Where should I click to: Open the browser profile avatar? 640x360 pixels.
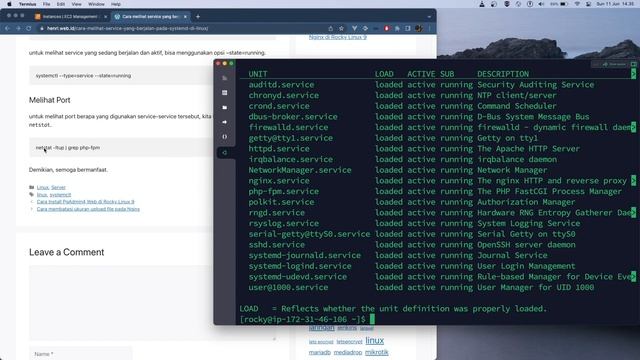coord(418,29)
